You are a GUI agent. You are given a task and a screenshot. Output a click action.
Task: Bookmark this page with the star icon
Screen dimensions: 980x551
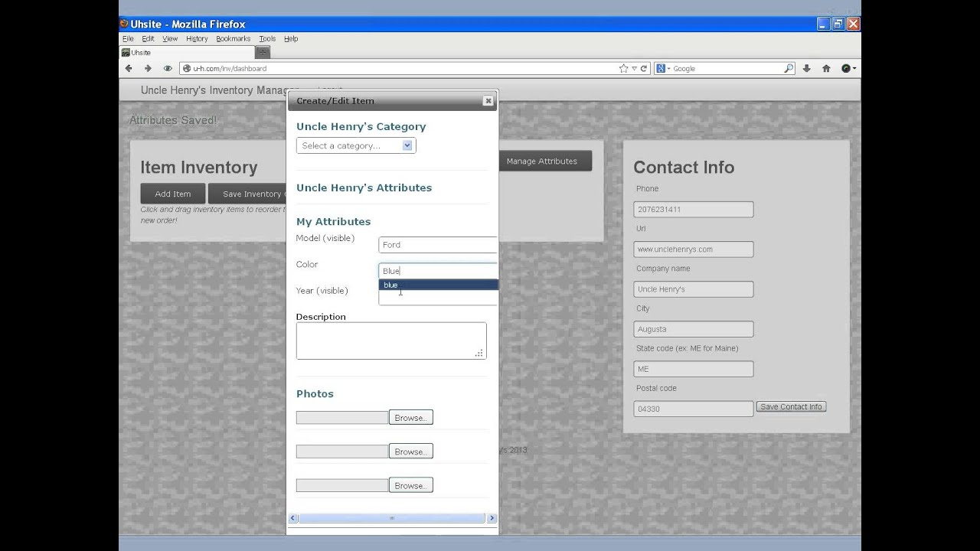624,68
